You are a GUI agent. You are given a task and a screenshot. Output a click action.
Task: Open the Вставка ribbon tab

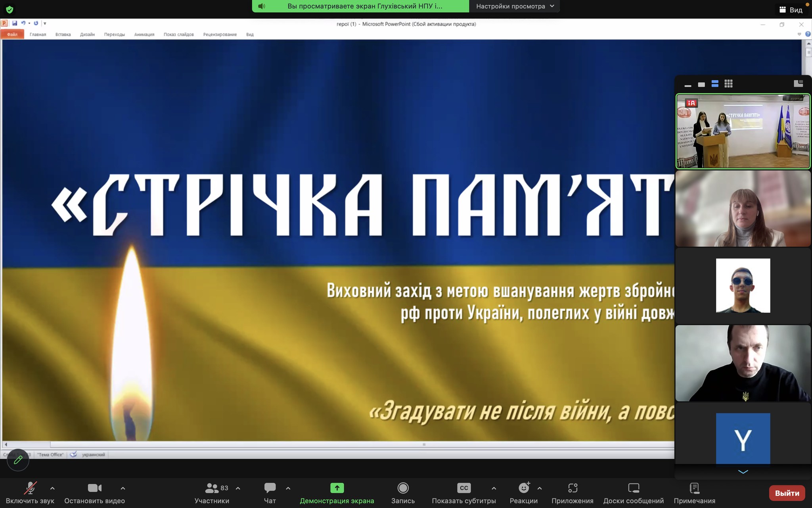click(63, 35)
